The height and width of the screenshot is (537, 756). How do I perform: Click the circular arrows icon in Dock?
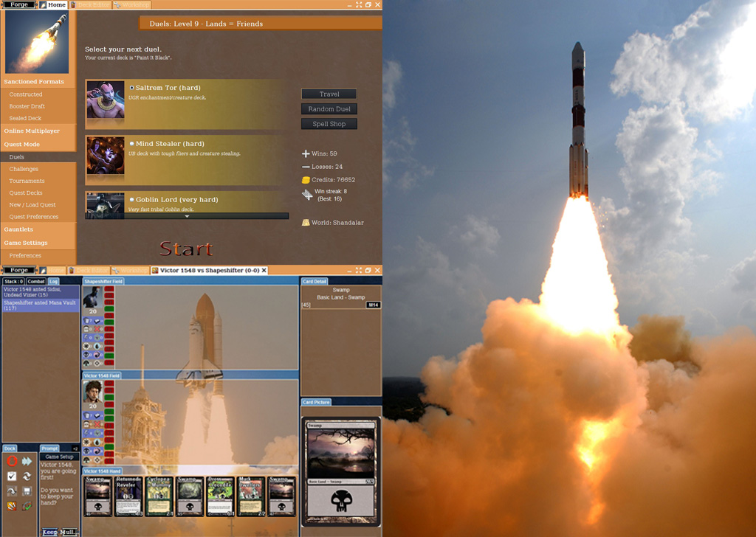coord(27,477)
